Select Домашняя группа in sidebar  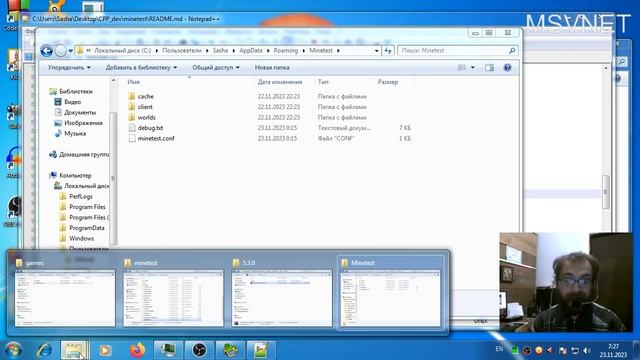[x=84, y=155]
